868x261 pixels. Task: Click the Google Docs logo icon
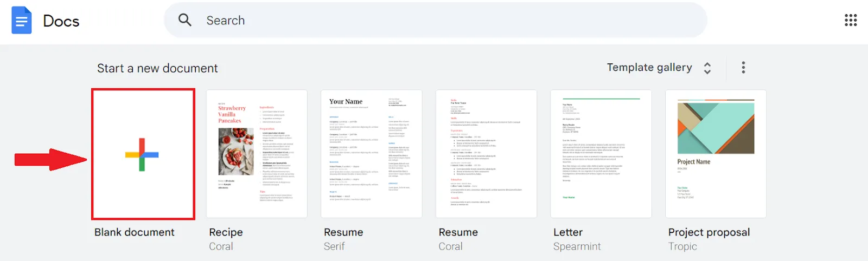pos(22,20)
